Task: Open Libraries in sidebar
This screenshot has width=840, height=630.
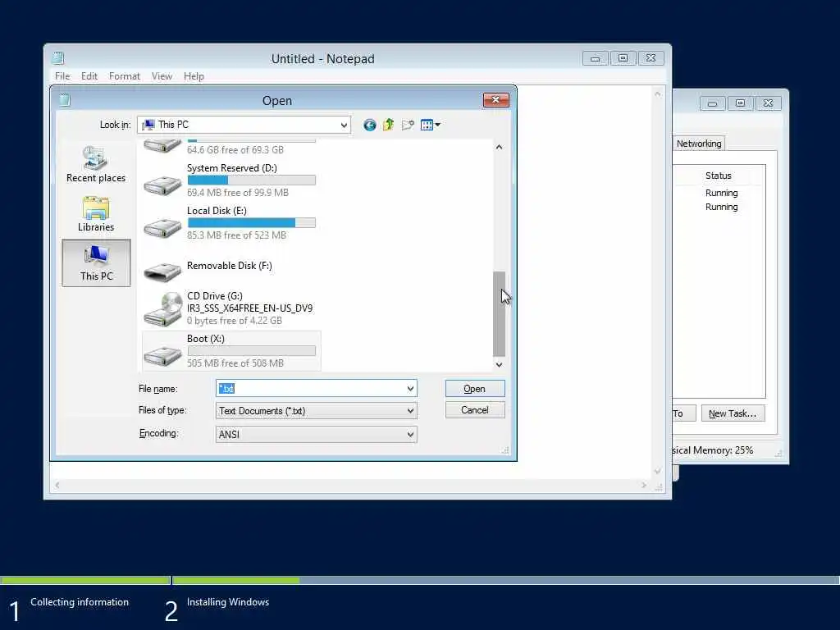Action: (x=96, y=214)
